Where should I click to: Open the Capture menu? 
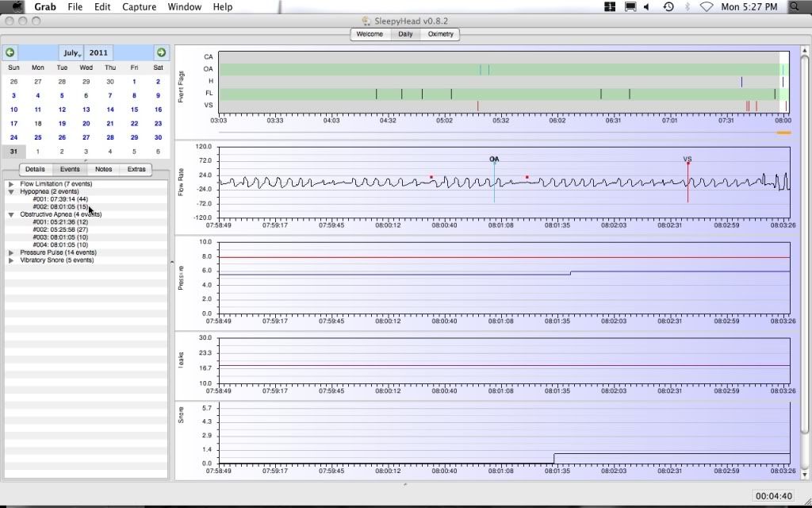(140, 6)
